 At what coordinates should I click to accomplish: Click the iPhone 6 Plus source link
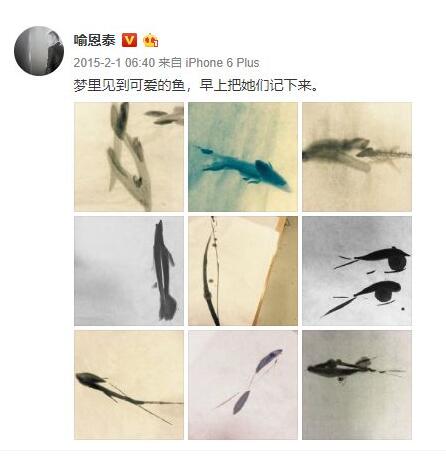[x=222, y=63]
